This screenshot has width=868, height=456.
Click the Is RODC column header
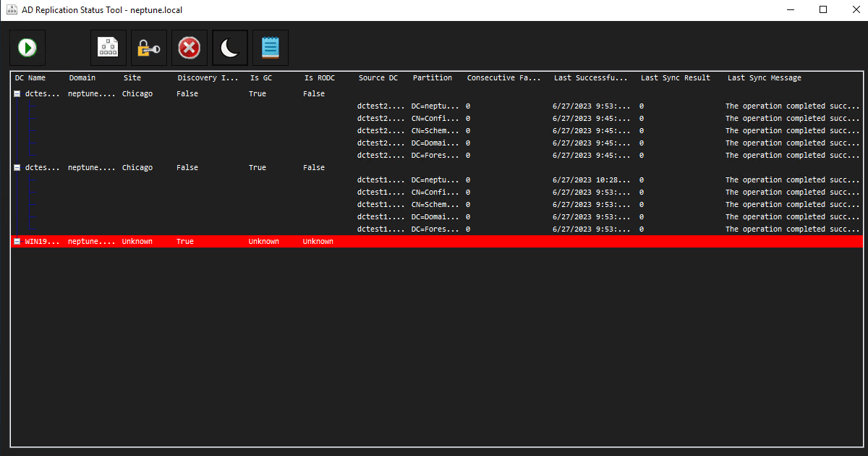point(320,78)
